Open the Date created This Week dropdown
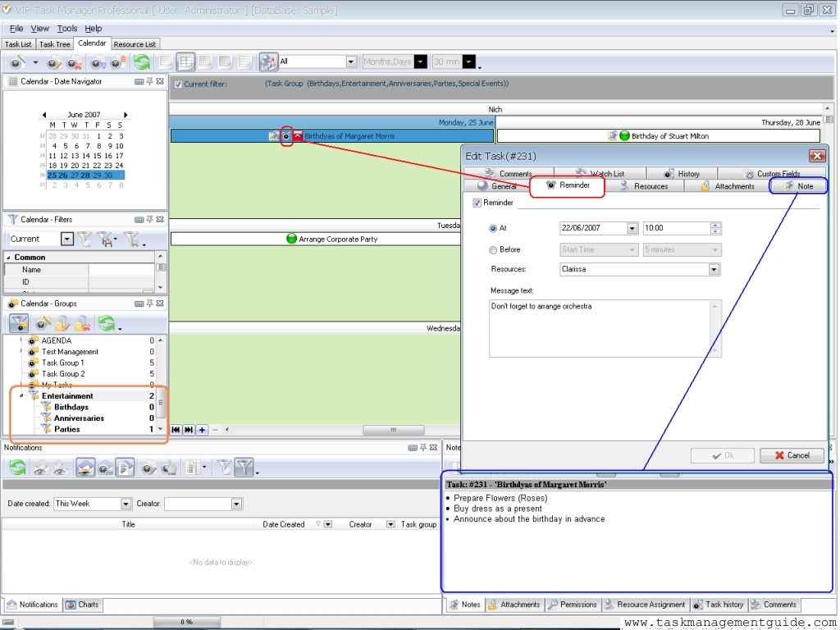This screenshot has height=630, width=840. pyautogui.click(x=126, y=504)
